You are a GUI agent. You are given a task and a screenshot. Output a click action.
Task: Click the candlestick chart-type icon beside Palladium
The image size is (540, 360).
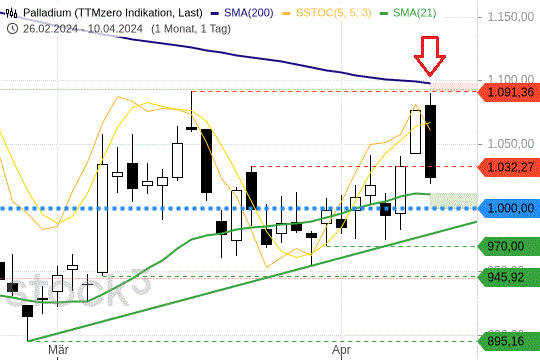12,13
